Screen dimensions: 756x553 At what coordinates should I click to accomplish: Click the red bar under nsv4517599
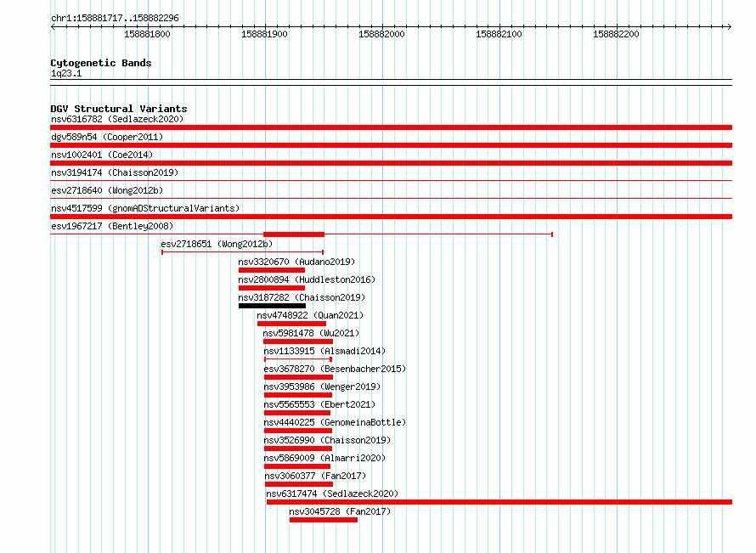point(391,217)
